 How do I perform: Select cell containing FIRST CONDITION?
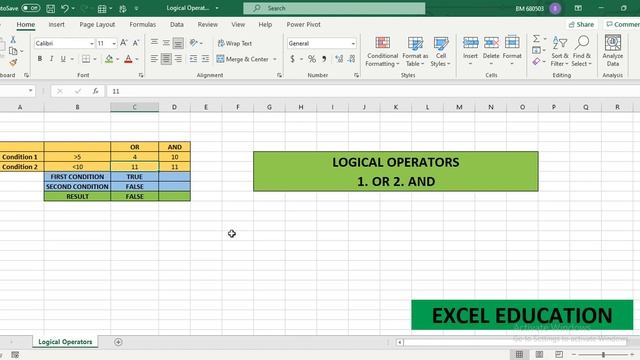point(77,177)
